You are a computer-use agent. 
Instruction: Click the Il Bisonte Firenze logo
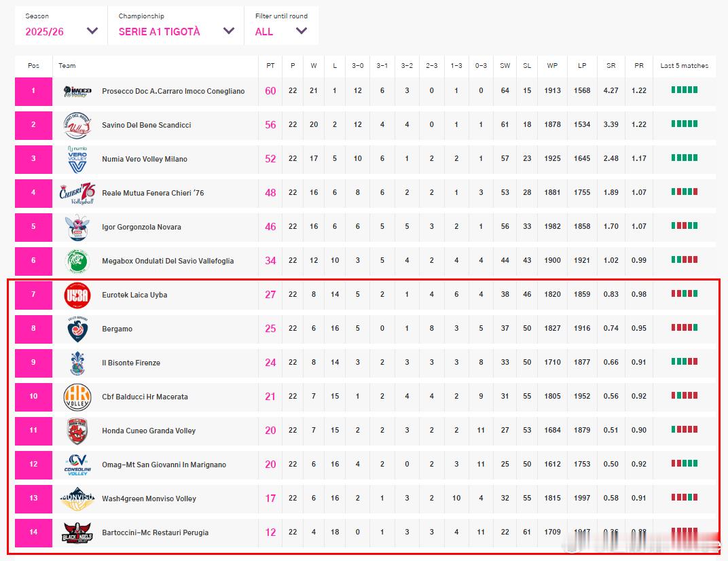(x=77, y=363)
